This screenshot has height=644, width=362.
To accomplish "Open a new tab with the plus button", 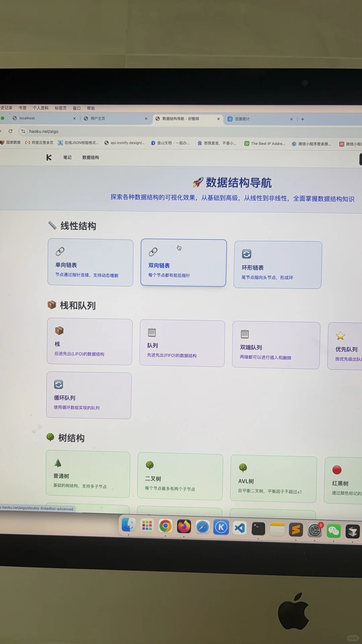I will click(x=303, y=119).
